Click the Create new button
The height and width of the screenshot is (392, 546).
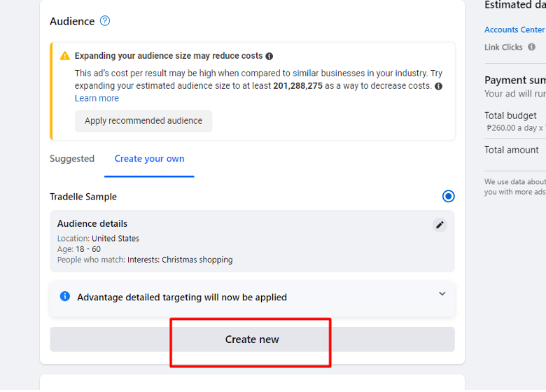click(x=252, y=339)
